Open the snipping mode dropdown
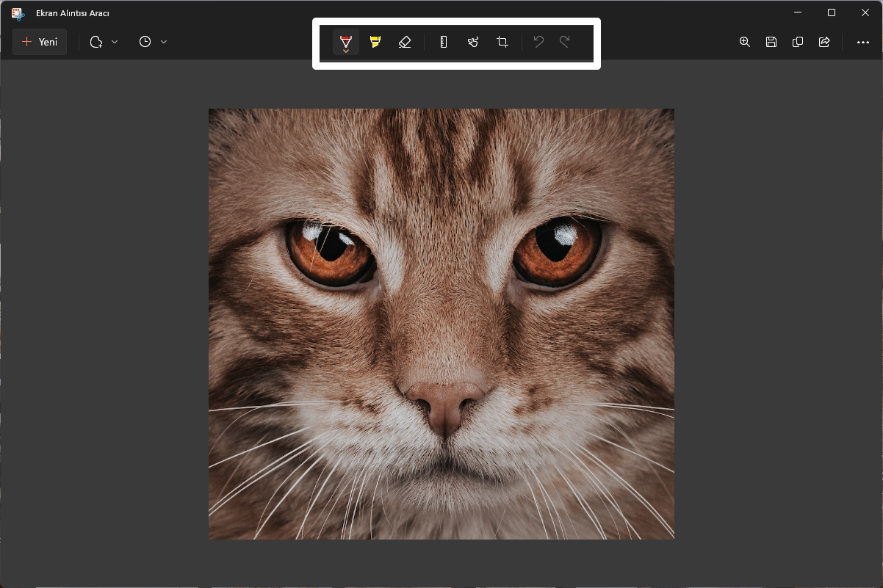Screen dimensions: 883x588 tap(104, 42)
